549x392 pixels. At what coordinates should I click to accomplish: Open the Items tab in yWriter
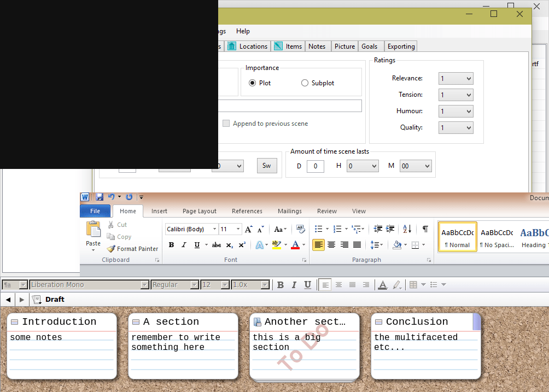(x=288, y=46)
